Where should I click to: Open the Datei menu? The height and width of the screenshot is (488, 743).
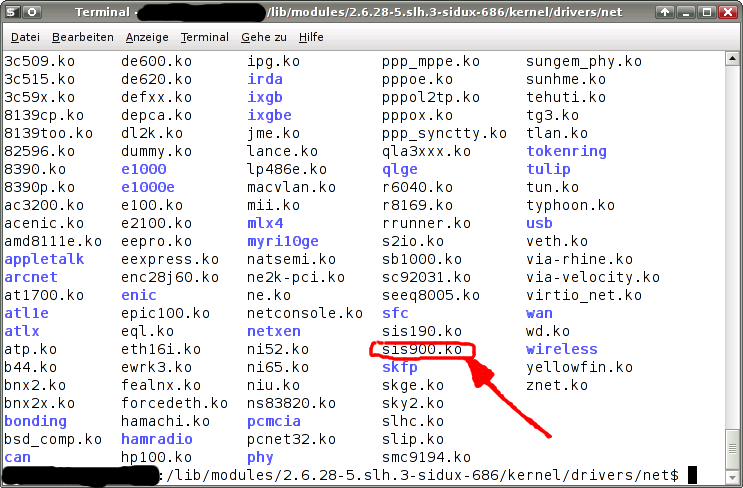click(25, 37)
